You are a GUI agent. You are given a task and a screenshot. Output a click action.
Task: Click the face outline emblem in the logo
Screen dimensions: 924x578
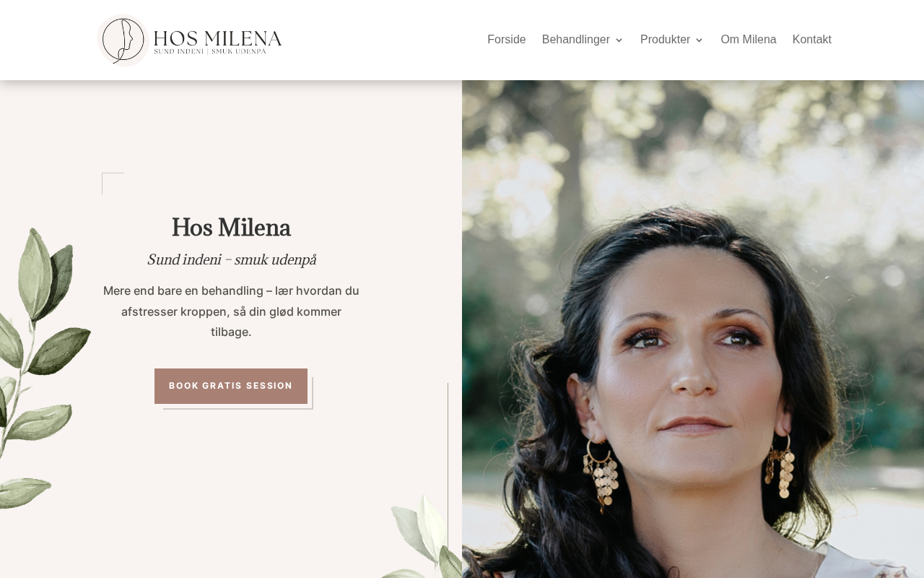tap(123, 40)
